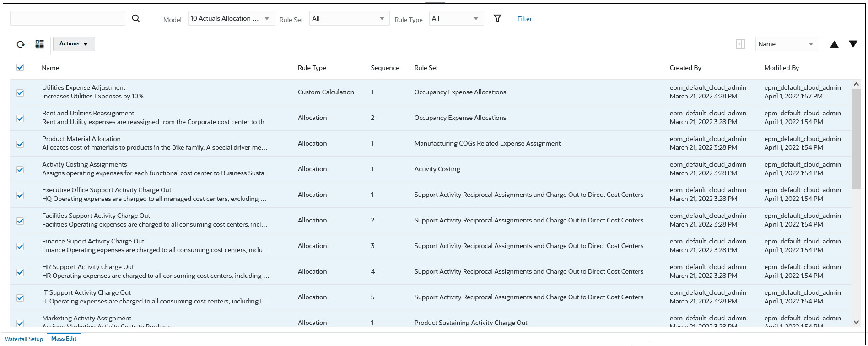Click the funnel filter icon
Viewport: 868px width, 346px height.
pos(497,18)
